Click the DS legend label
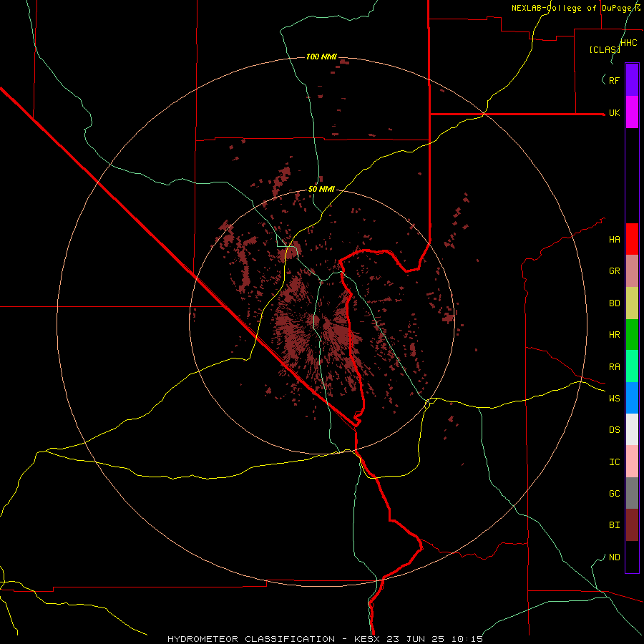Viewport: 644px width, 644px height. click(x=615, y=430)
